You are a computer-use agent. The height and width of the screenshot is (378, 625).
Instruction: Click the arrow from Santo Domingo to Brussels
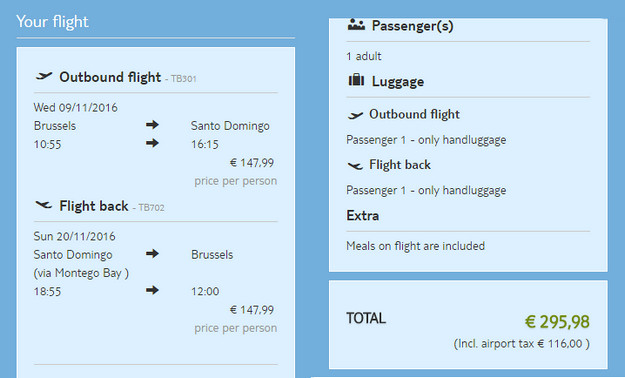152,254
